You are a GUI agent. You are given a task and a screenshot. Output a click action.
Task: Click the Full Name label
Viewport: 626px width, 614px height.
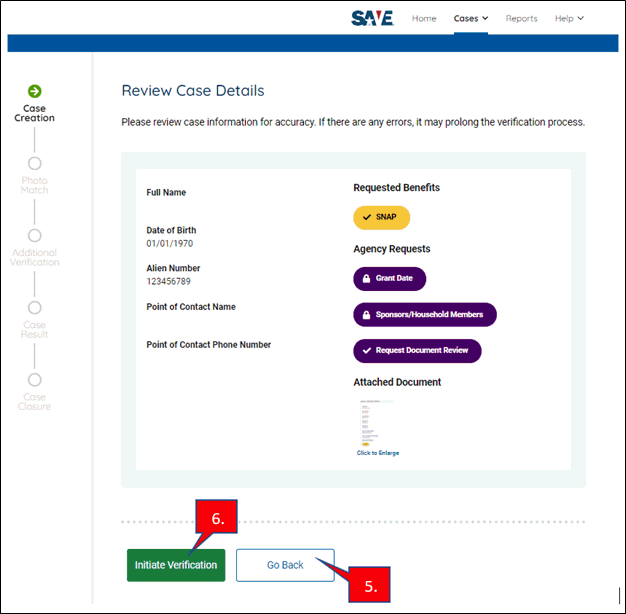point(166,192)
